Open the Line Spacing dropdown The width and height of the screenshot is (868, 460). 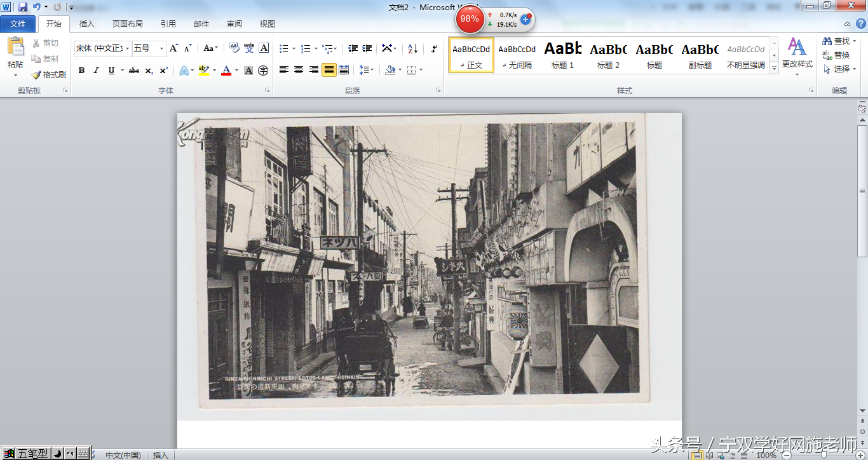[367, 70]
